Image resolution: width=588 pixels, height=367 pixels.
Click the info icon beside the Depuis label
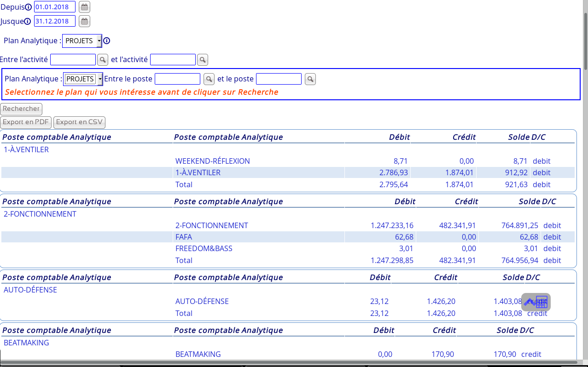point(28,7)
